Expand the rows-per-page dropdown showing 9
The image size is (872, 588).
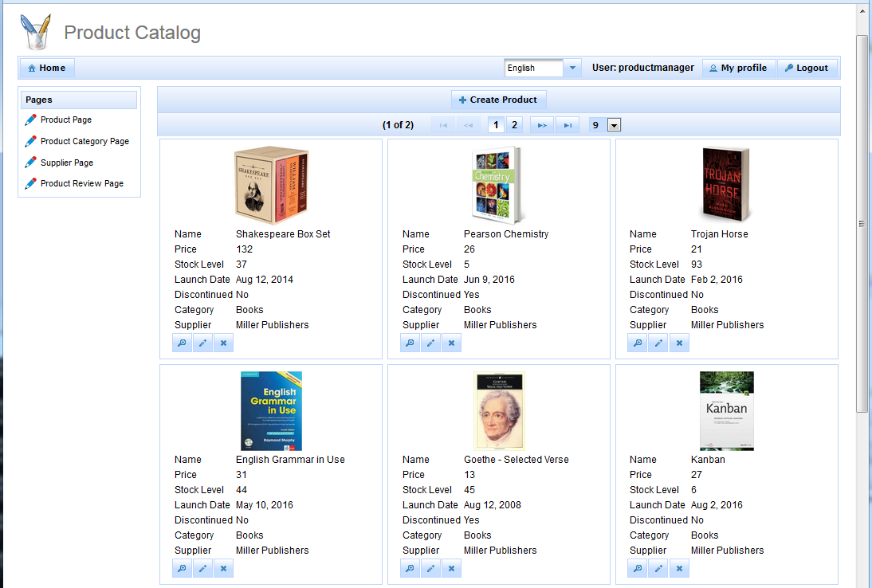point(614,125)
